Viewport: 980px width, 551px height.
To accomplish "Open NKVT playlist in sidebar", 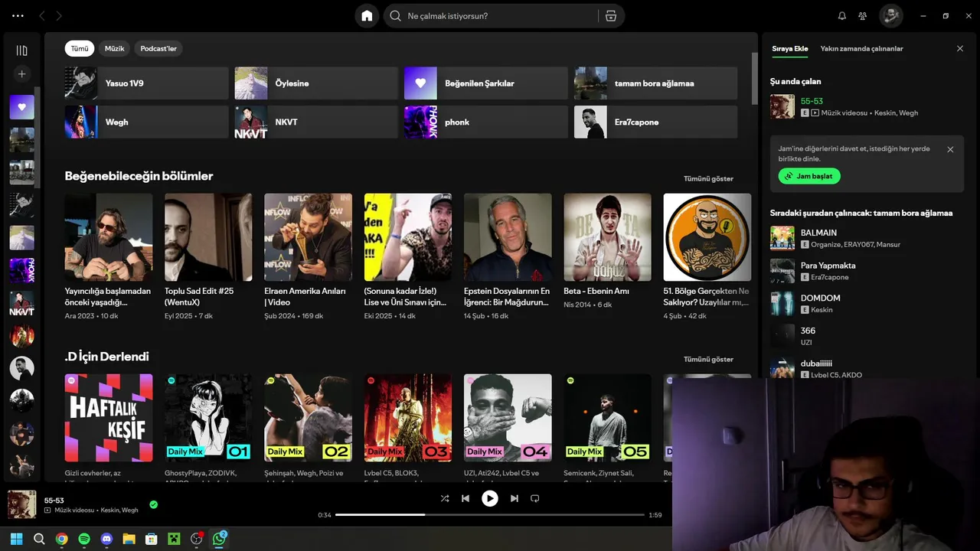I will coord(21,304).
